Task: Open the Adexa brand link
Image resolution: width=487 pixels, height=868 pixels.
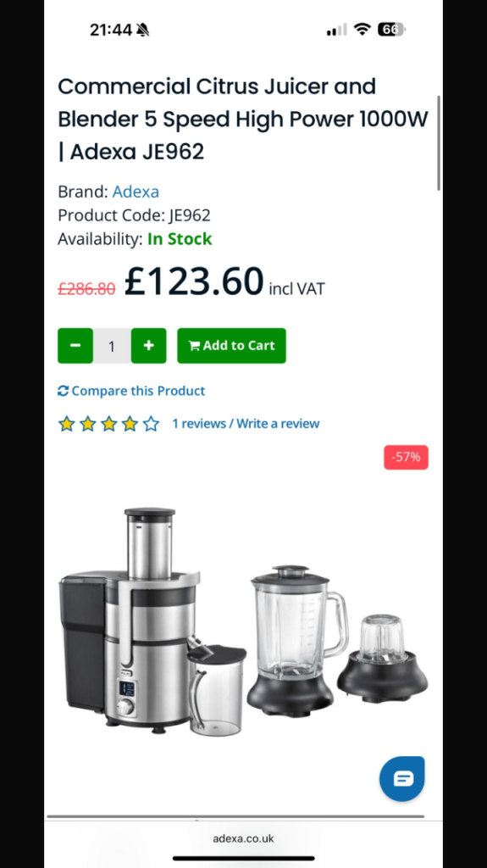Action: (136, 192)
